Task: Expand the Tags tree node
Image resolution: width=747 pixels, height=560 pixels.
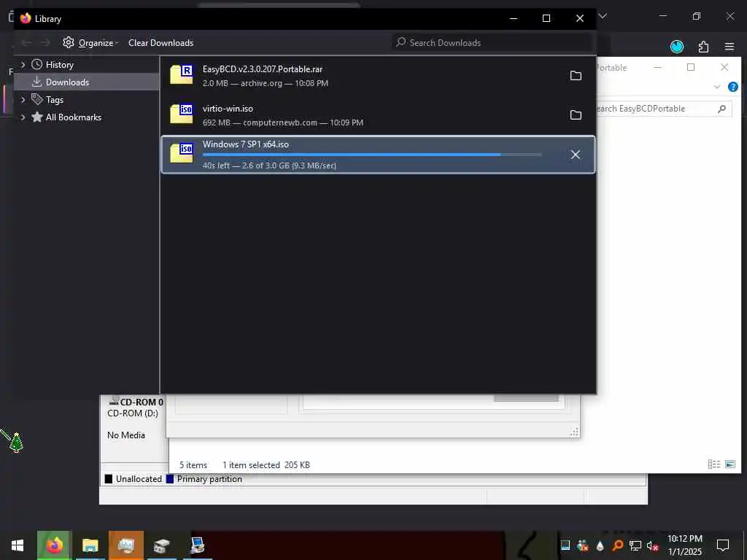Action: (x=23, y=99)
